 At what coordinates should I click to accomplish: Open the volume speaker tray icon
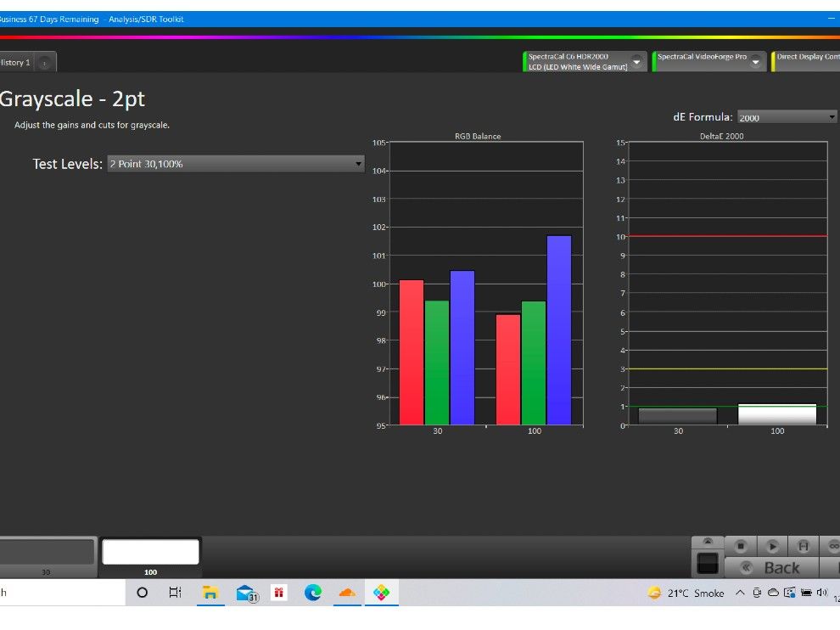pyautogui.click(x=822, y=593)
